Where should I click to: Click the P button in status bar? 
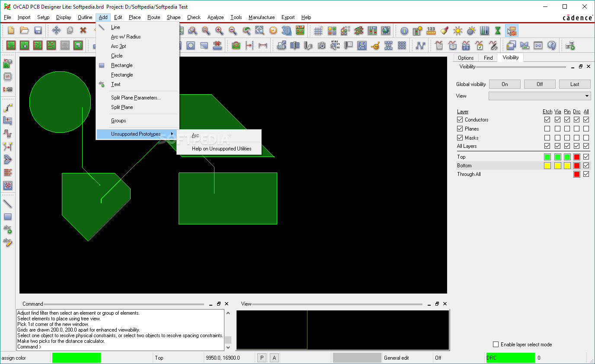pyautogui.click(x=262, y=358)
